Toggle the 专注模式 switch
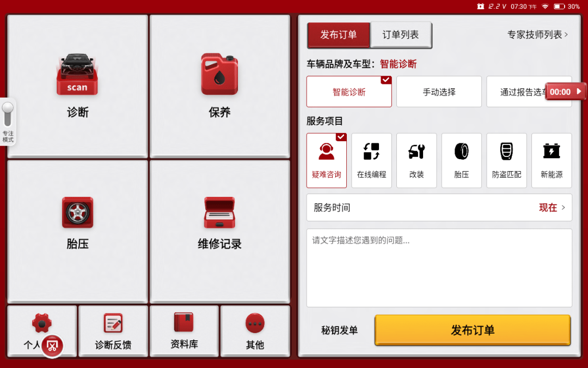Viewport: 588px width, 368px height. point(8,115)
